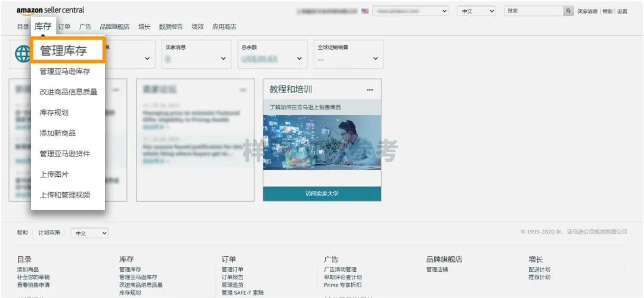Click 订单报告 footer link
The image size is (644, 298).
pyautogui.click(x=233, y=278)
